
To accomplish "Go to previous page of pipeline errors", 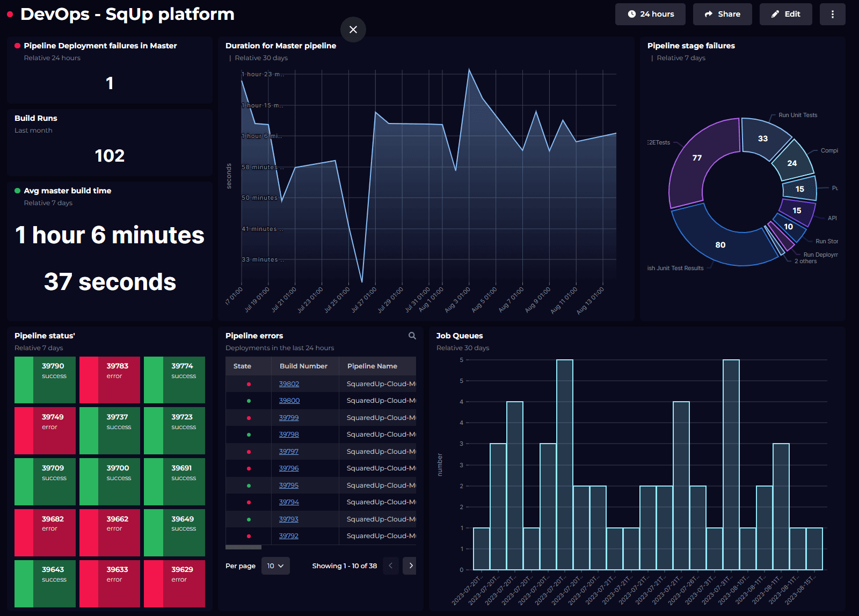I will click(391, 566).
